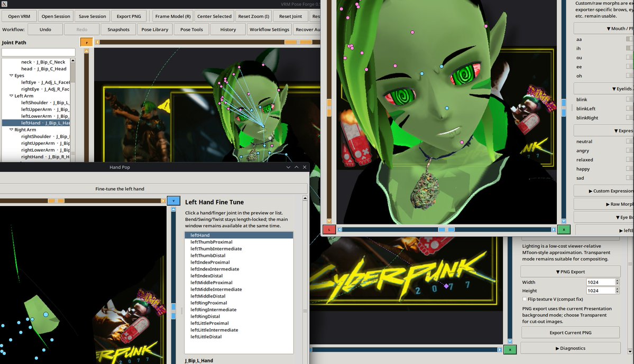Click Open Session button
634x364 pixels.
coord(56,16)
